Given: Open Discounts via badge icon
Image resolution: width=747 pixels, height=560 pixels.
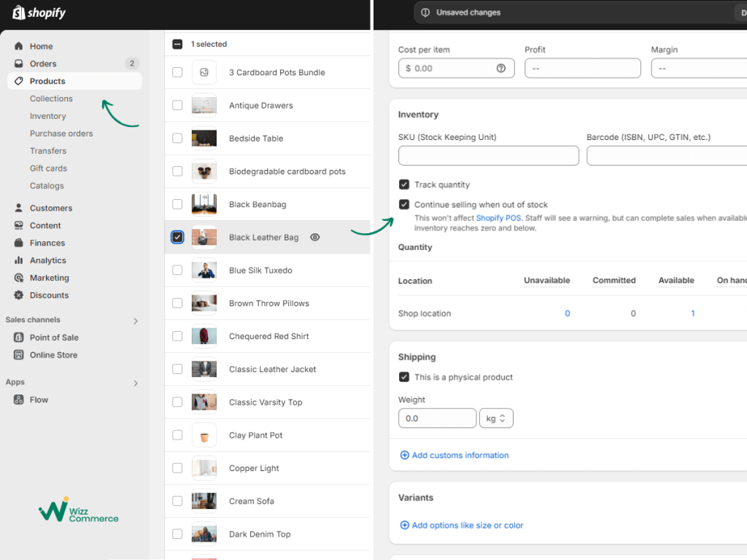Looking at the screenshot, I should pyautogui.click(x=18, y=295).
